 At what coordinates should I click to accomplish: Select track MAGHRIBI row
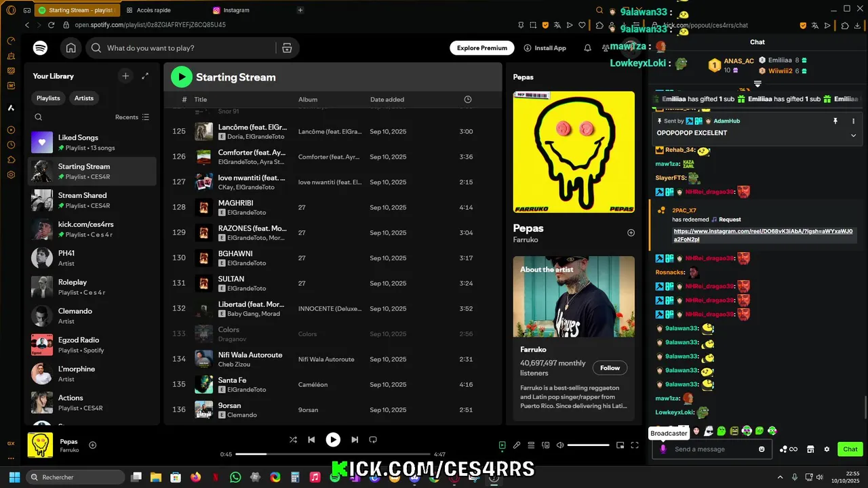pos(332,207)
